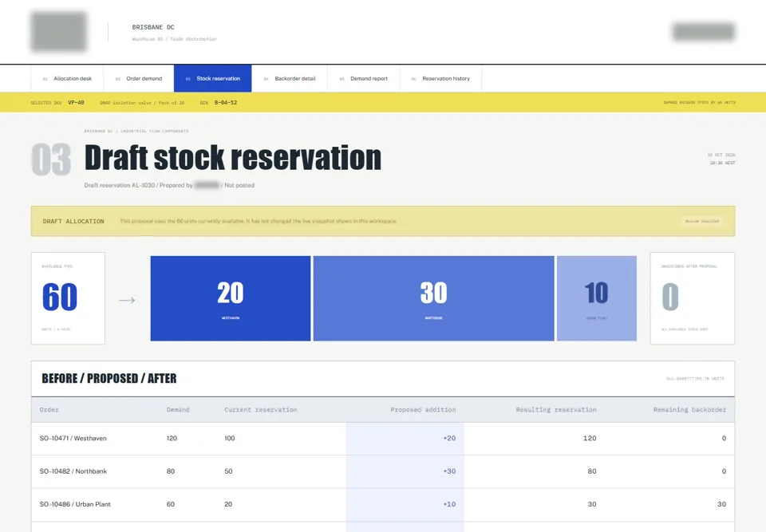Select the Westhaven 20-unit allocation segment
The height and width of the screenshot is (532, 766).
[x=231, y=298]
